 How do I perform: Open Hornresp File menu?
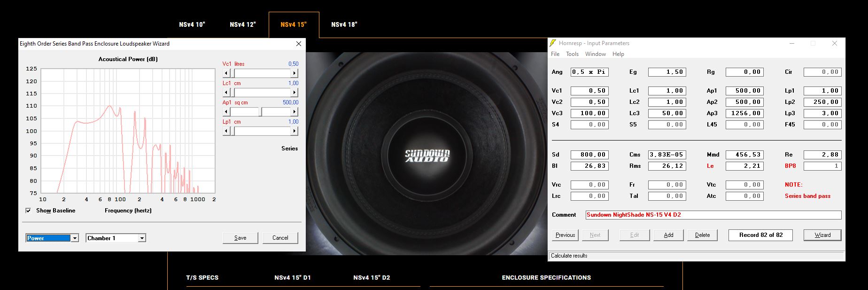555,54
